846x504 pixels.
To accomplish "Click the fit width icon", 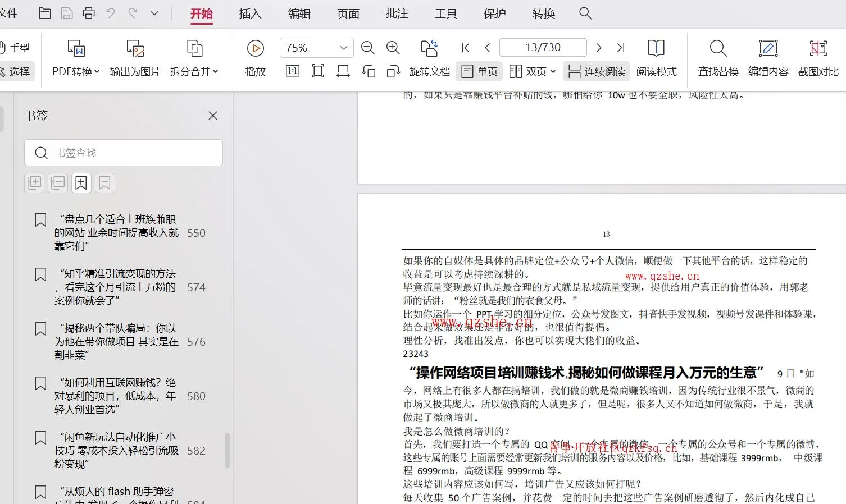I will coord(343,71).
